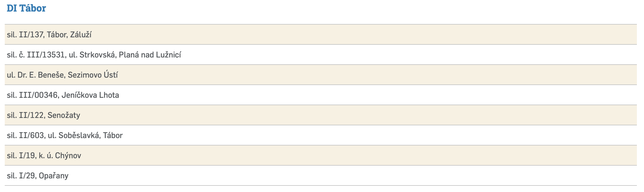Click the Planá nad Lužnicí town name
Viewport: 644px width, 192px height.
click(150, 55)
